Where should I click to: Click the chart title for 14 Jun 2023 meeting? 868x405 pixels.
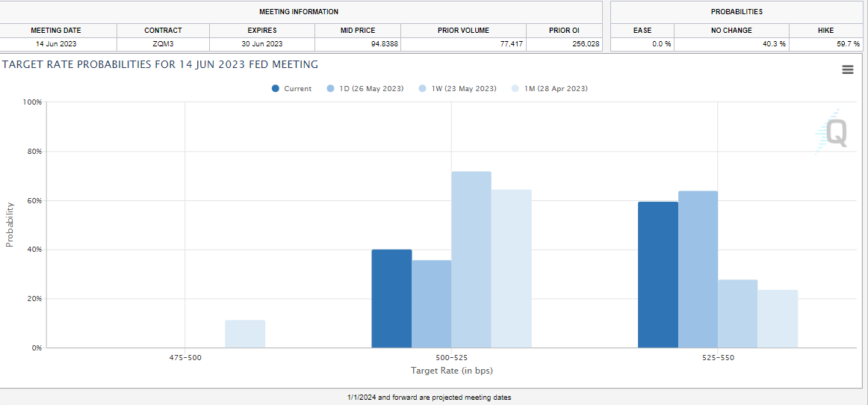coord(160,65)
